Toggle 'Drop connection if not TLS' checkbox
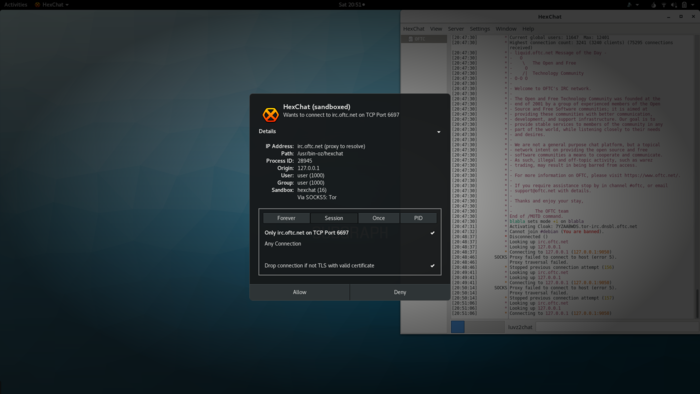The image size is (700, 394). click(x=350, y=265)
